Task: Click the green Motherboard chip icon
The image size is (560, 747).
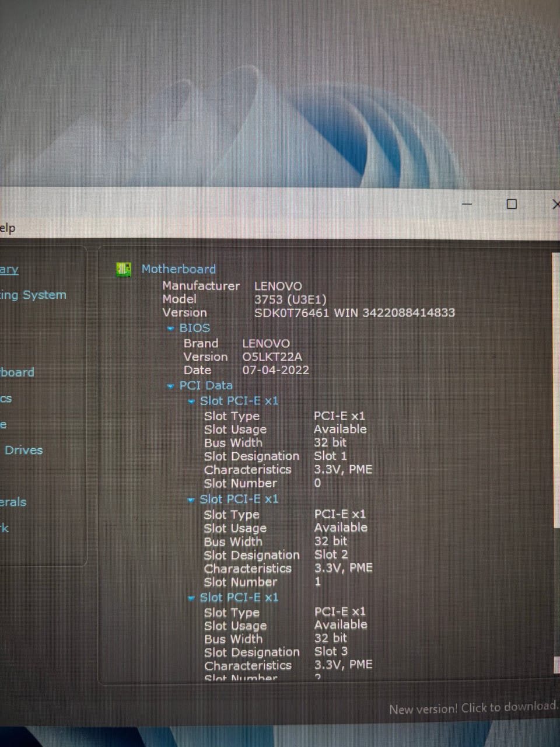Action: tap(123, 269)
